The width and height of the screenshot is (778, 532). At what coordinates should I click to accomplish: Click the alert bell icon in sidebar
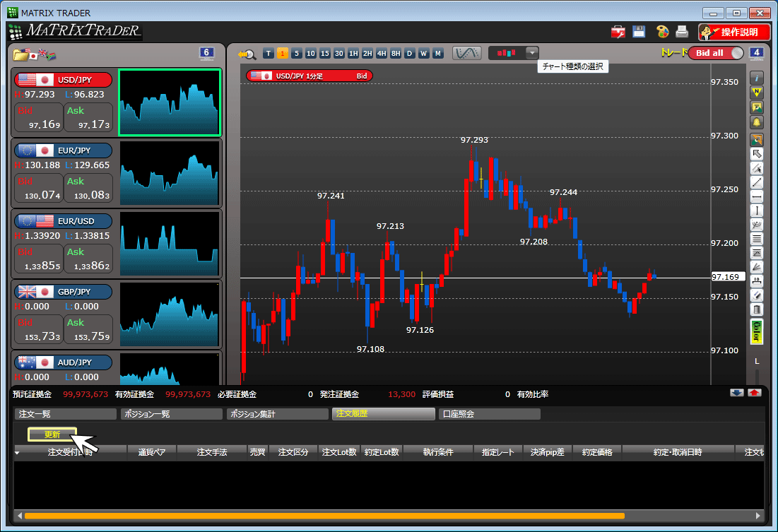tap(757, 122)
